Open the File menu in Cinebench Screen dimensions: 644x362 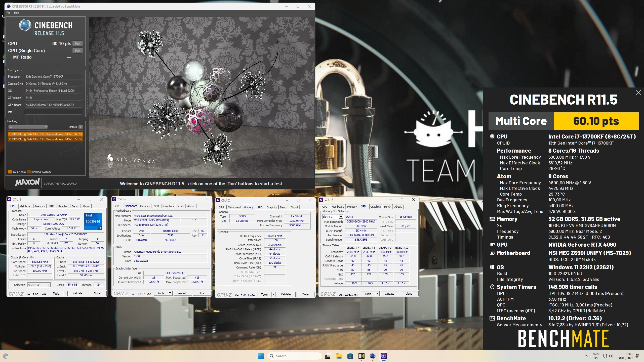click(9, 13)
